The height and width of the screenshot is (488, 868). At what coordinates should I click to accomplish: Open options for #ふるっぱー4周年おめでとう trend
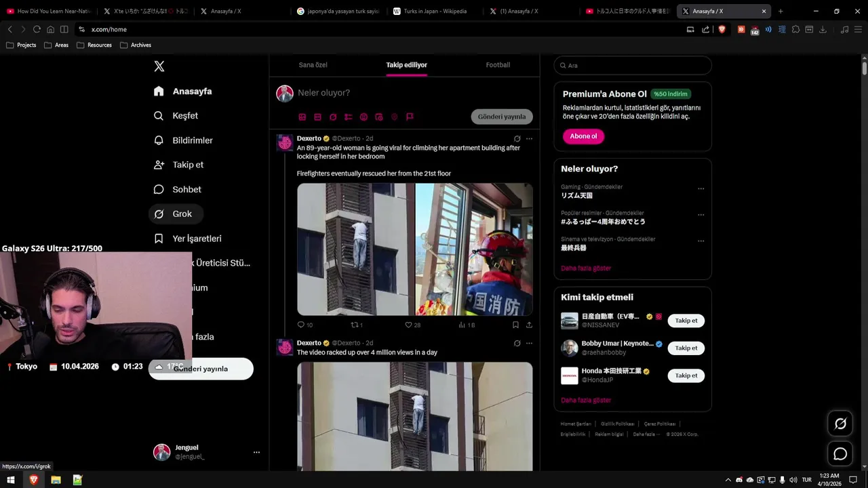click(701, 215)
